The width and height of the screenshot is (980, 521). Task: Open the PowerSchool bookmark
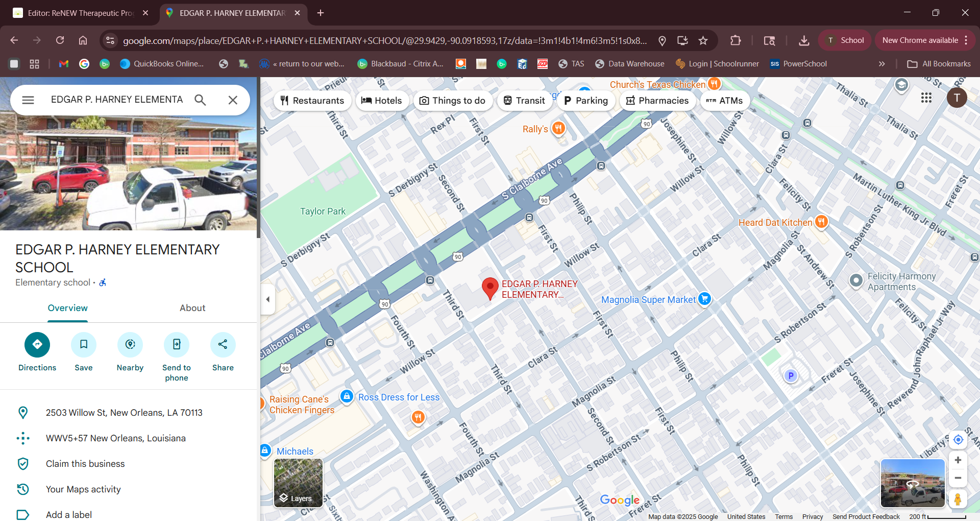pyautogui.click(x=798, y=64)
